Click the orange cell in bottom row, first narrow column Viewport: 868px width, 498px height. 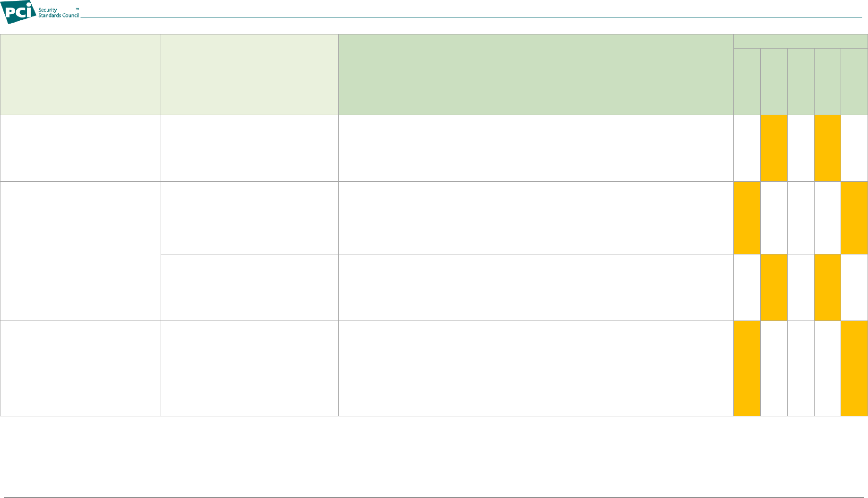(747, 369)
